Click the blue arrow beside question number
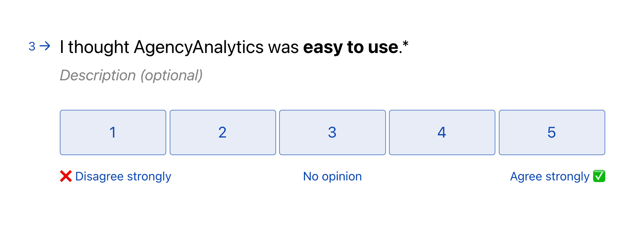Screen dimensions: 644x233 pos(45,46)
